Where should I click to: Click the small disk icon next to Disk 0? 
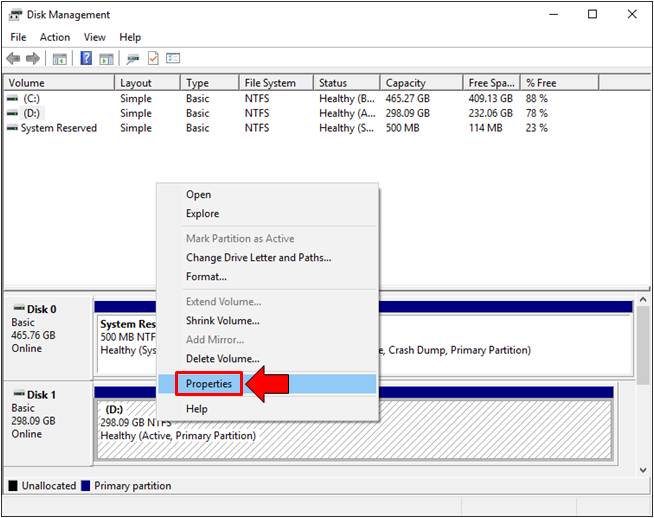(19, 309)
